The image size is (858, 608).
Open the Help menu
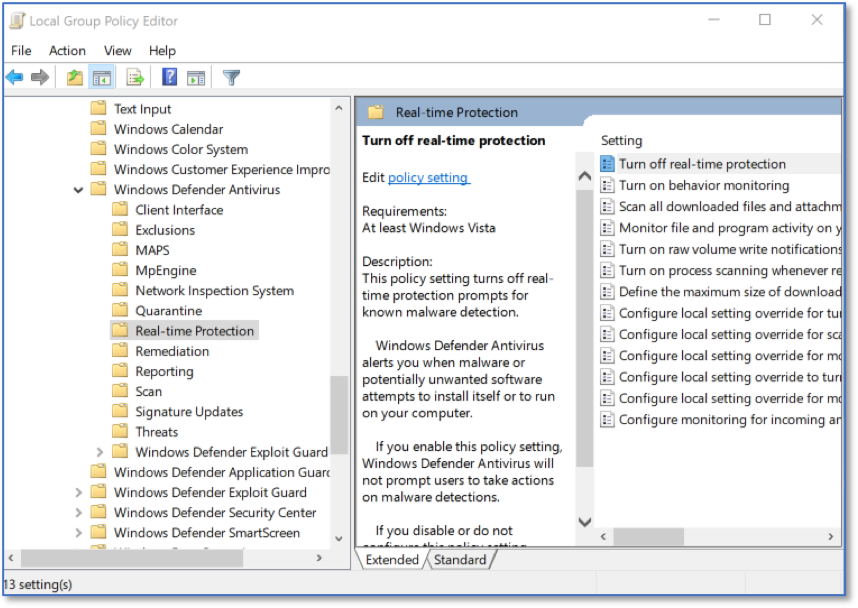click(x=162, y=51)
